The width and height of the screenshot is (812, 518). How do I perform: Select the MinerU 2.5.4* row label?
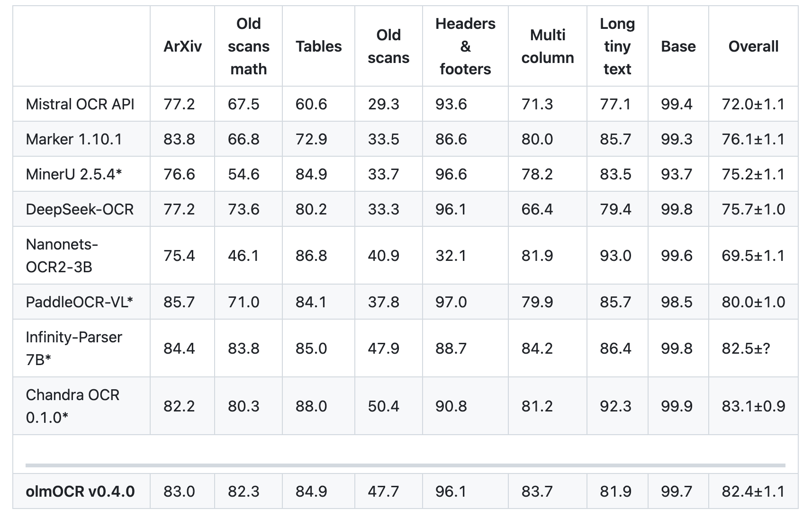click(74, 174)
